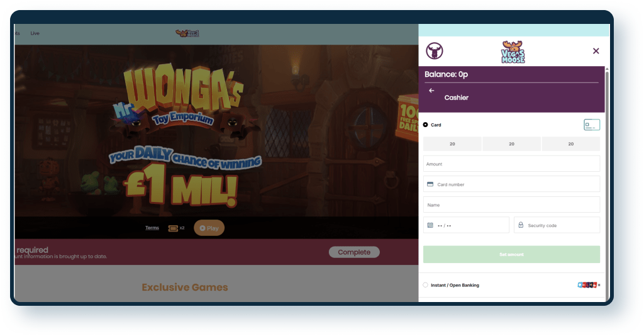Focus the card expiry date field
Screen dimensions: 644x336
click(466, 225)
